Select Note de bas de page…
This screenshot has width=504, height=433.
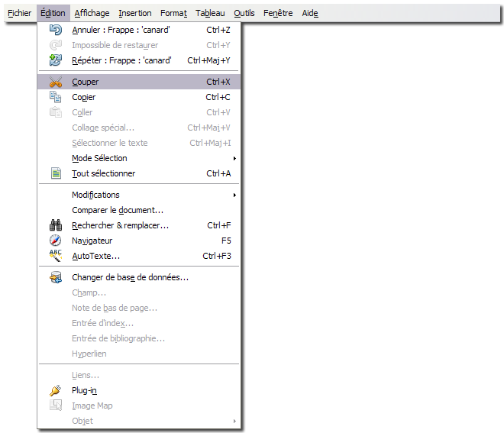pyautogui.click(x=139, y=308)
